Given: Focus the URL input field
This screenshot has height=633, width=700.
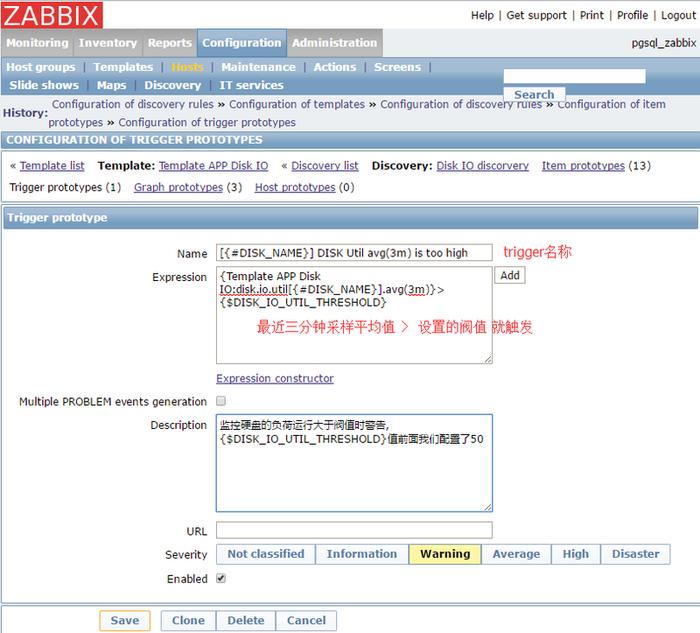Looking at the screenshot, I should click(354, 530).
